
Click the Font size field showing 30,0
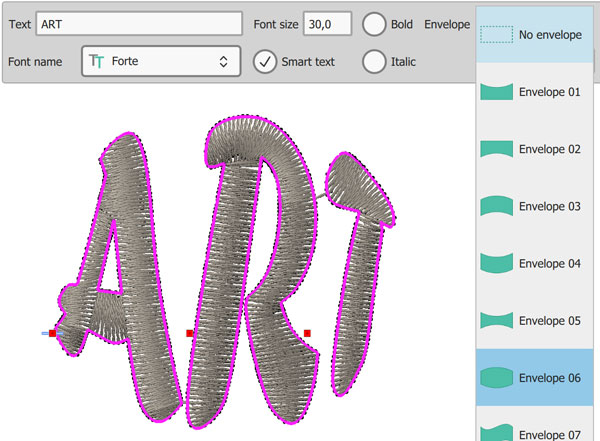(327, 24)
